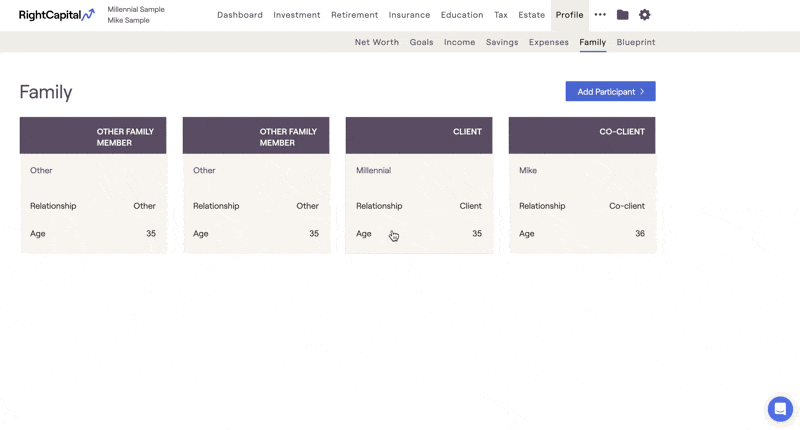
Task: Switch to the Income tab
Action: coord(459,42)
